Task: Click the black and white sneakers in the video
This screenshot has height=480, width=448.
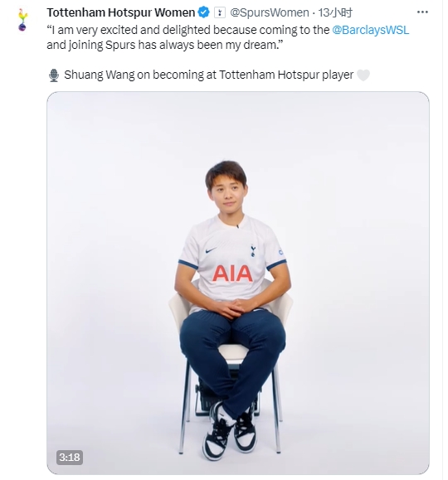Action: (x=229, y=430)
